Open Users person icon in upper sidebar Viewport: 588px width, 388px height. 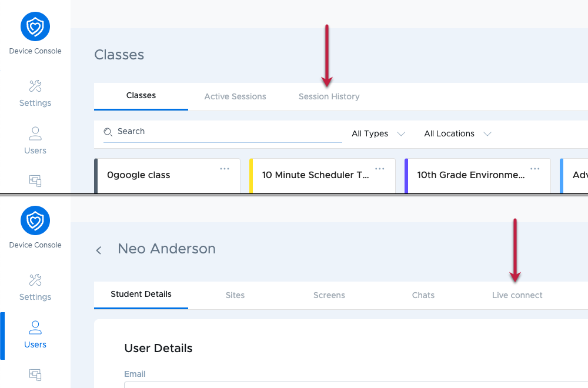[35, 133]
